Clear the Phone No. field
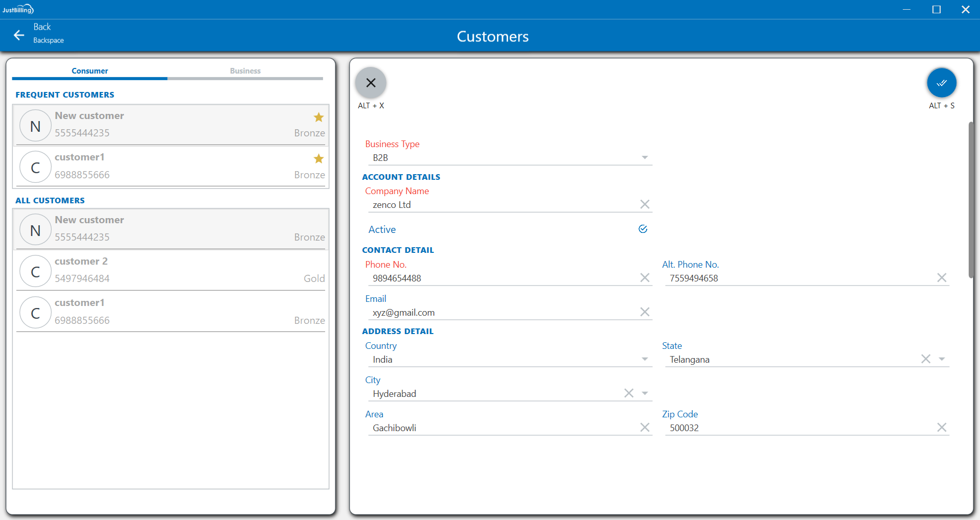This screenshot has width=980, height=520. (645, 277)
